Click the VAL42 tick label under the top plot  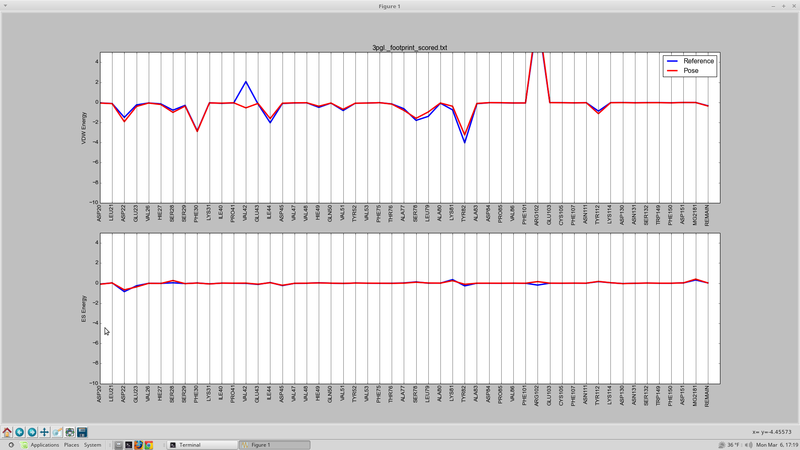point(245,213)
